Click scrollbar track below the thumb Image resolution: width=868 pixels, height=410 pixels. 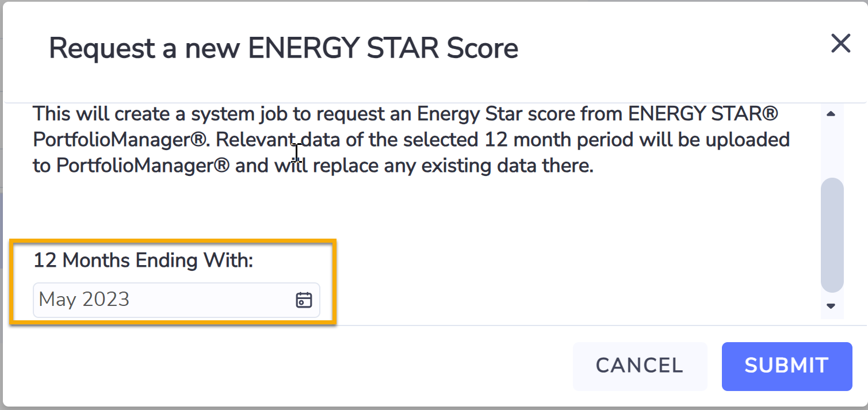coord(832,296)
